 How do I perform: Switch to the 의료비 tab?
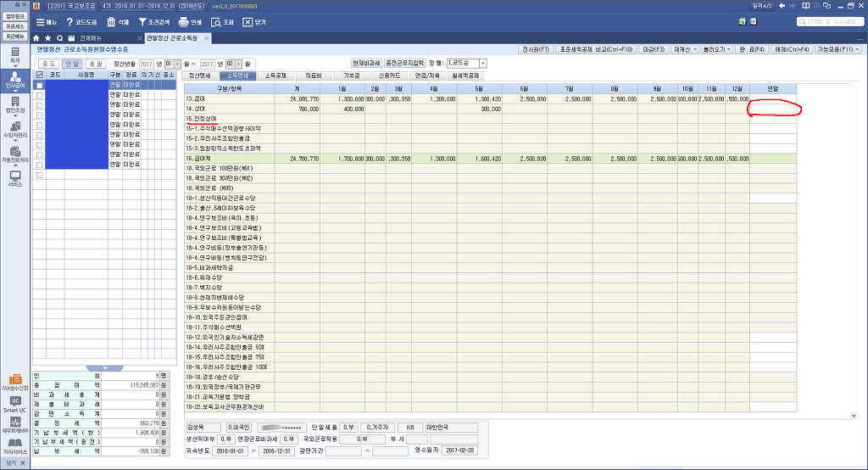pyautogui.click(x=312, y=76)
